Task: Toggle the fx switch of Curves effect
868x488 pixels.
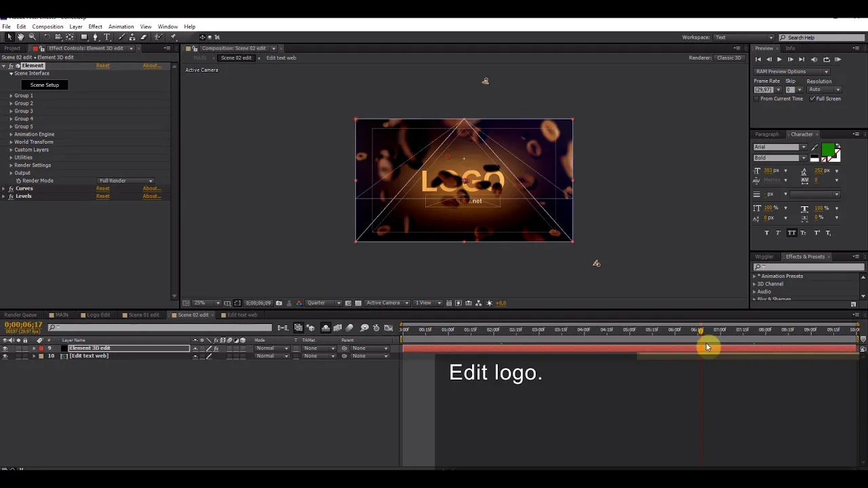Action: [12, 188]
